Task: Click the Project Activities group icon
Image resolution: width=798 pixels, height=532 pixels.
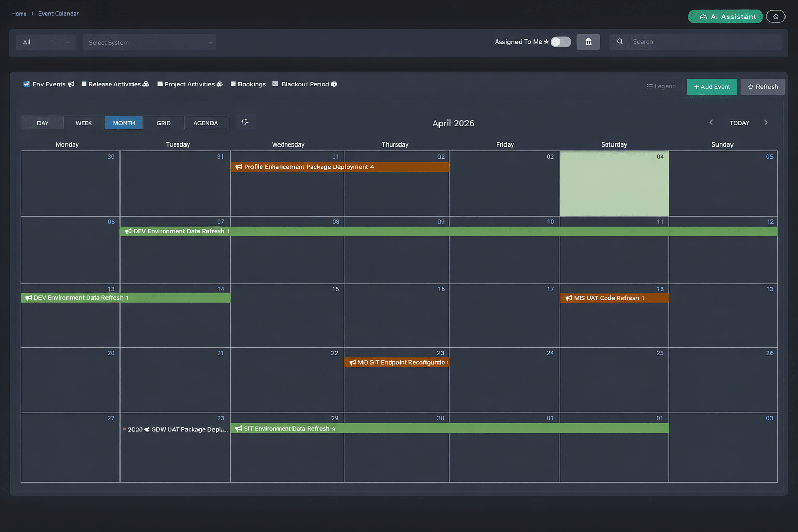Action: click(x=220, y=84)
